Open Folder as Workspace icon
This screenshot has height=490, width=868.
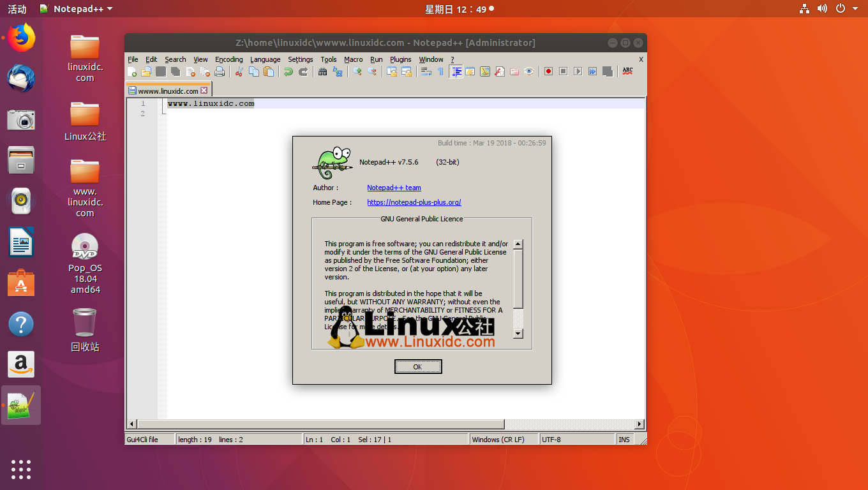514,71
